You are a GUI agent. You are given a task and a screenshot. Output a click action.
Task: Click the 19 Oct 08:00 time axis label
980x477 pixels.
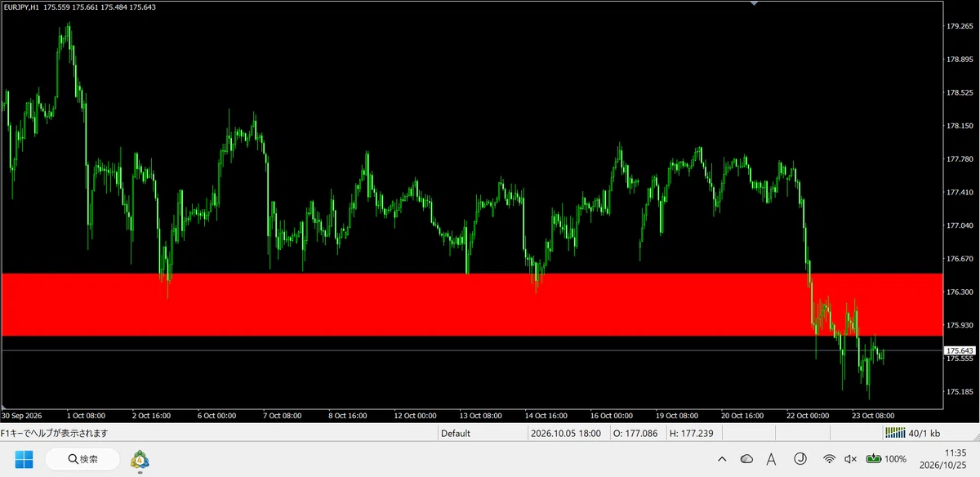(677, 415)
